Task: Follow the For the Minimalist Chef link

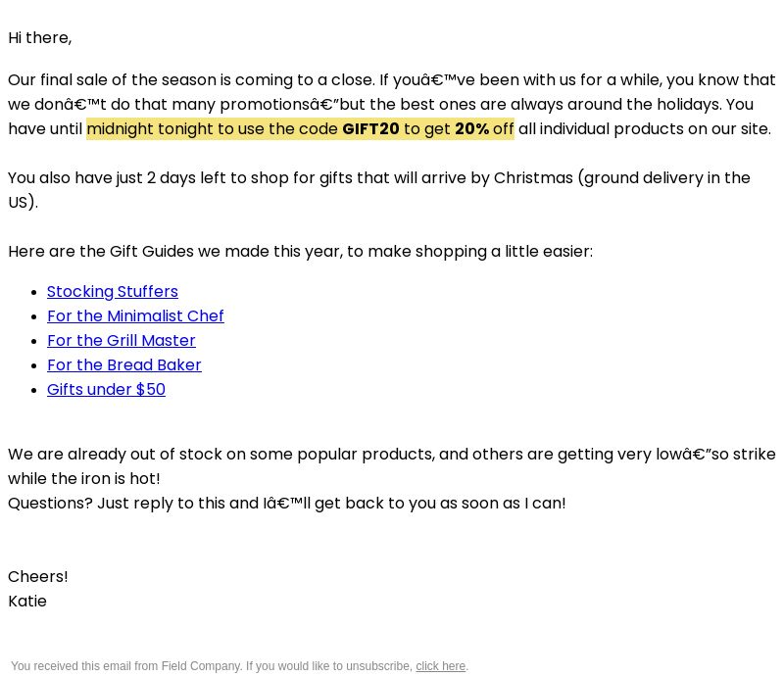Action: click(x=135, y=316)
